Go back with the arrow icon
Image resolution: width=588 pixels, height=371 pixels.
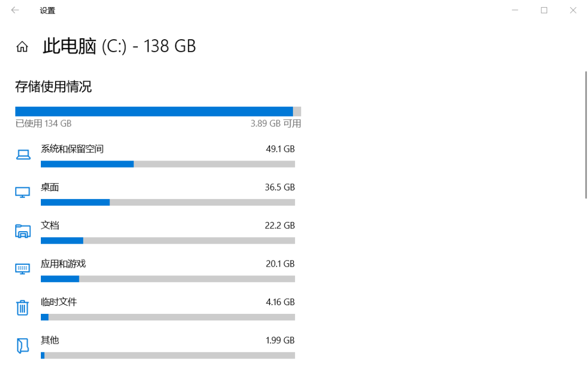[x=15, y=10]
